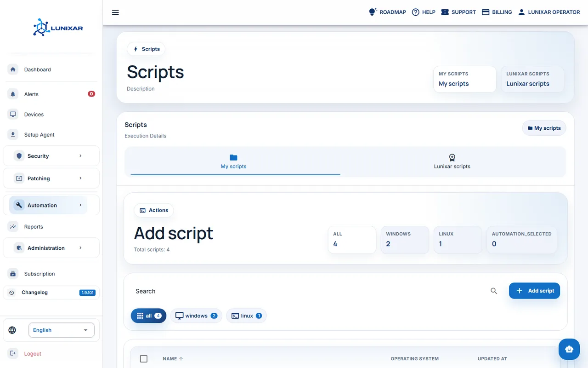
Task: Click the 1.9.101 version badge
Action: (87, 293)
